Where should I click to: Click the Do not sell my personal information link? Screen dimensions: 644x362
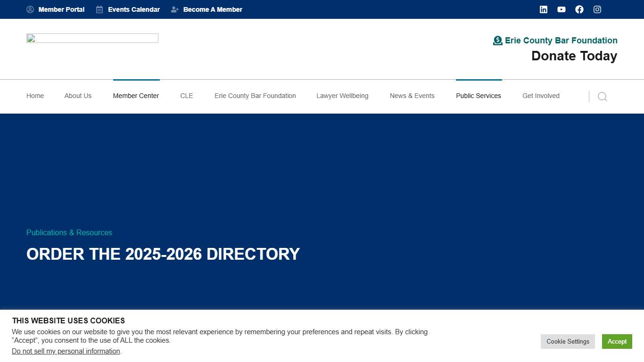pyautogui.click(x=66, y=351)
